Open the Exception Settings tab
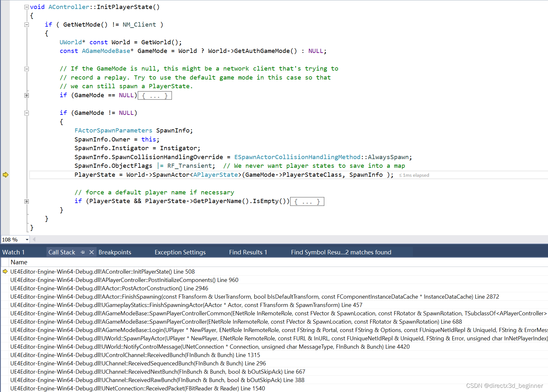The height and width of the screenshot is (392, 548). click(x=180, y=252)
